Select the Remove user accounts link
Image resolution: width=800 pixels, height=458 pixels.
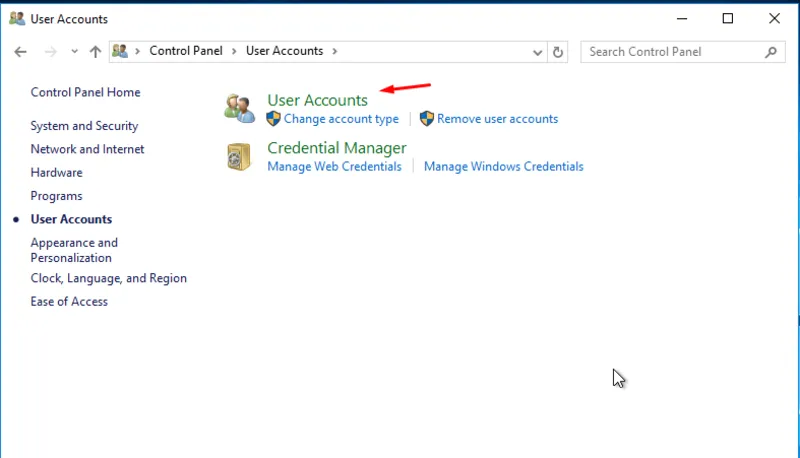tap(497, 119)
